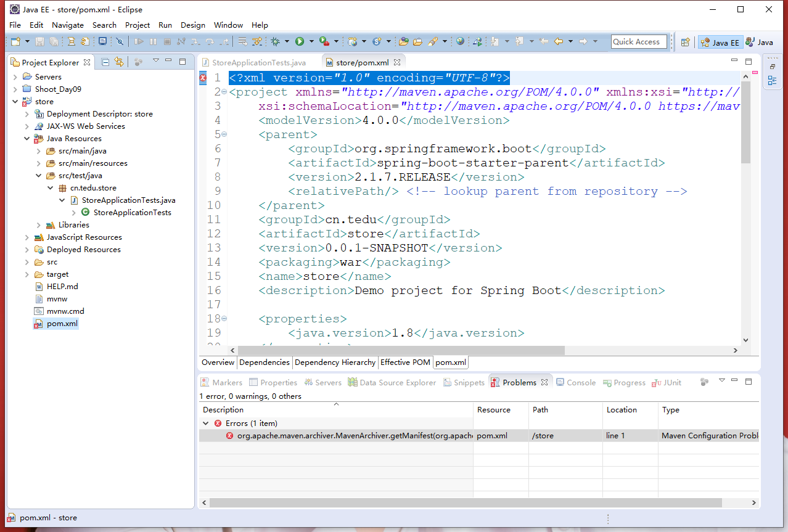This screenshot has width=788, height=532.
Task: Toggle Link with Editor in Project Explorer
Action: [x=119, y=62]
